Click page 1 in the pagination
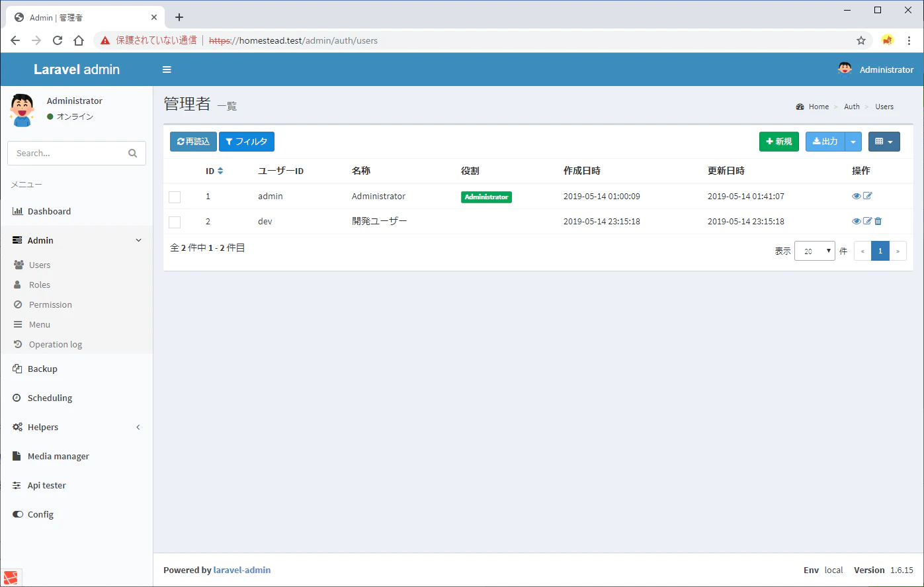The image size is (924, 587). point(880,251)
